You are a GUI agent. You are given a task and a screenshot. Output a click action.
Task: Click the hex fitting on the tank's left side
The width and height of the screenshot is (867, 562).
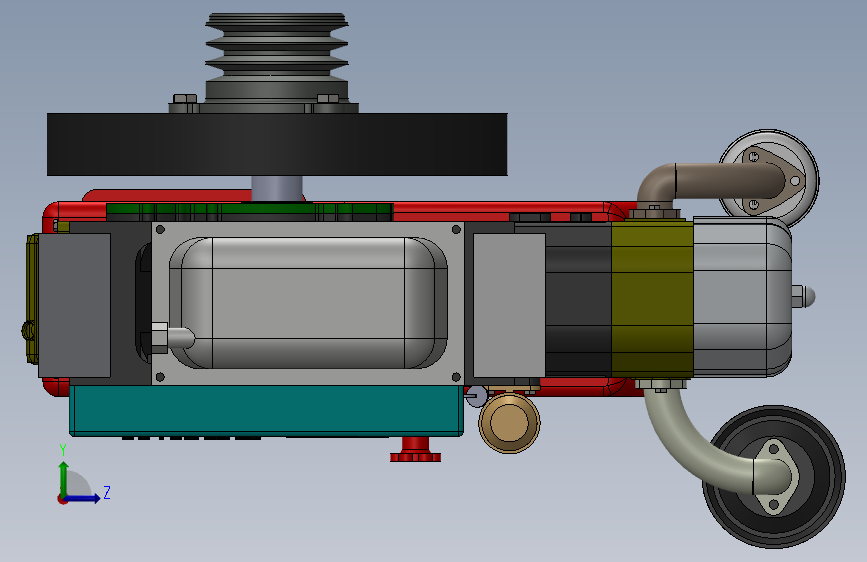click(159, 337)
